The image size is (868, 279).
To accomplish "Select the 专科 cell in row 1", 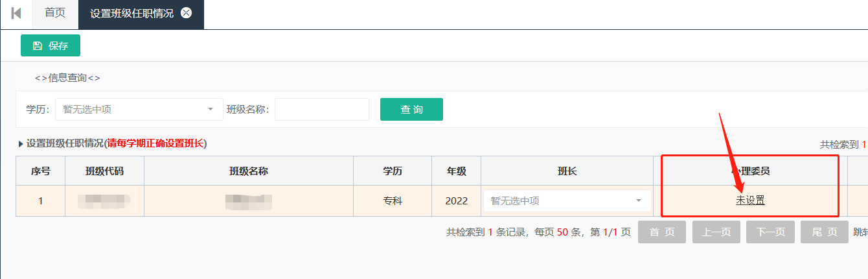I will pos(393,201).
